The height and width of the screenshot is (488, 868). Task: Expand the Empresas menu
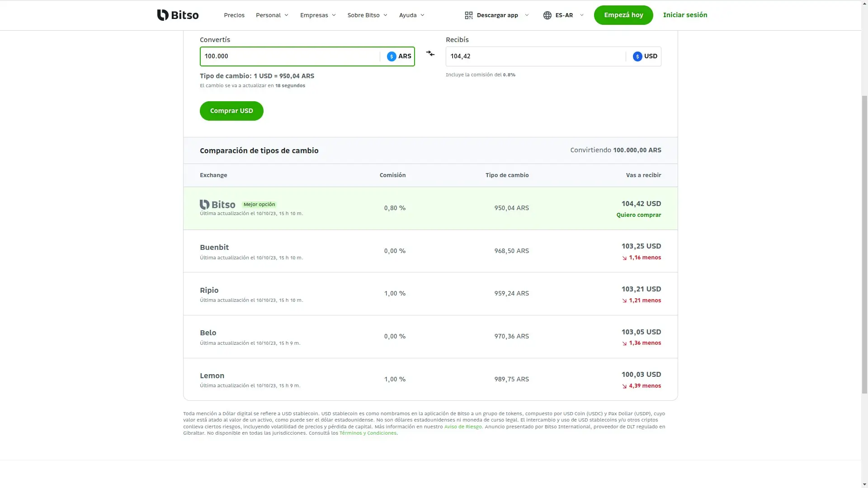point(318,15)
